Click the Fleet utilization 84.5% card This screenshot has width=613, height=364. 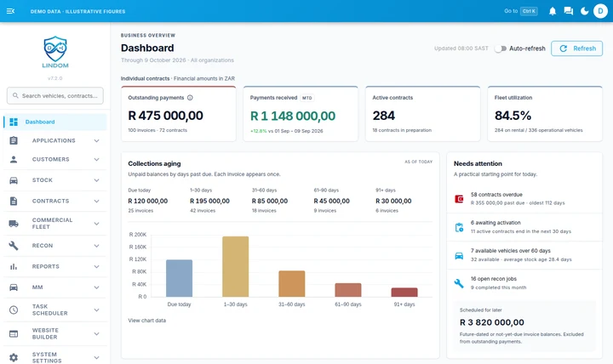pyautogui.click(x=545, y=114)
